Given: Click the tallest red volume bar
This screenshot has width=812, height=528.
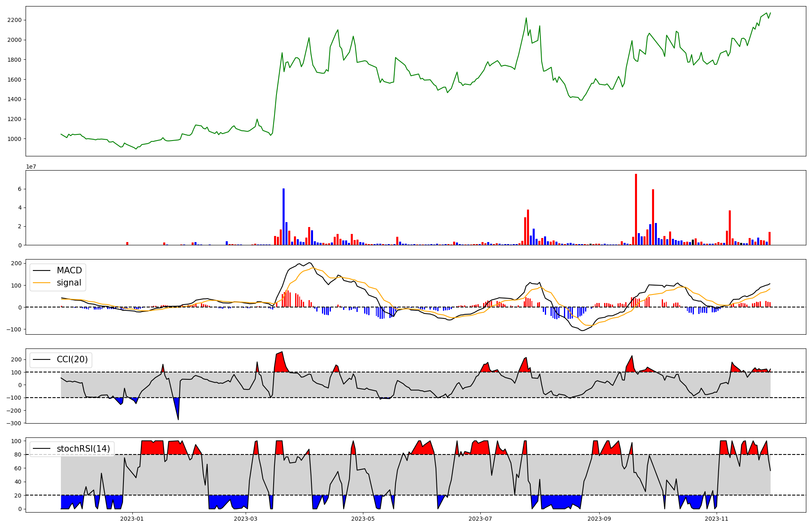Looking at the screenshot, I should pyautogui.click(x=636, y=209).
